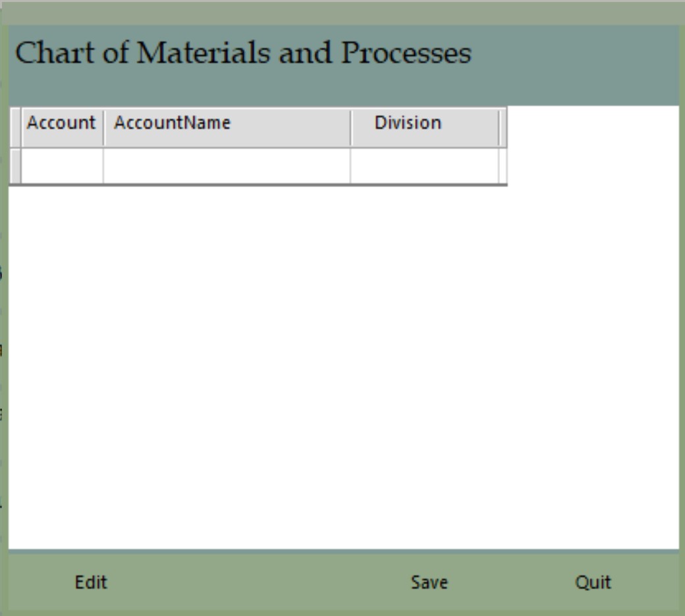Click the datasheet select-all corner box
Image resolution: width=685 pixels, height=616 pixels.
(15, 125)
